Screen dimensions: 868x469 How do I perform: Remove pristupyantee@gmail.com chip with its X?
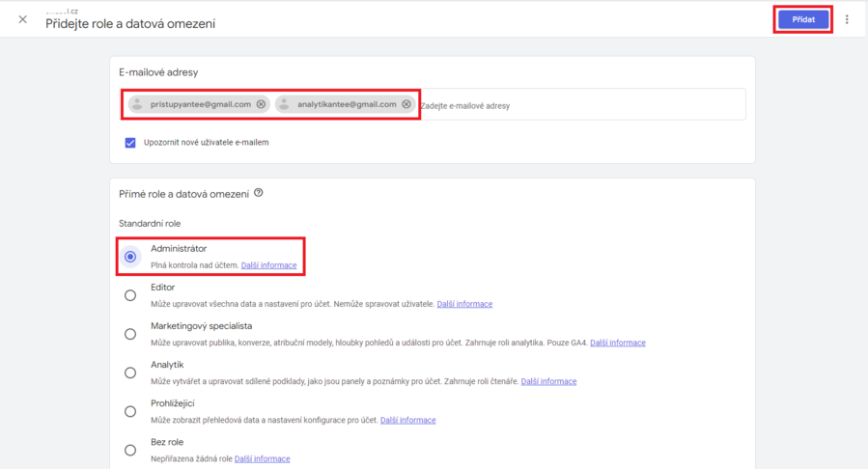click(261, 104)
